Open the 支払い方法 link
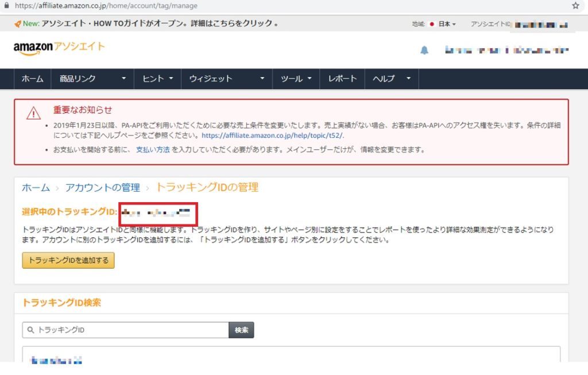 (x=153, y=150)
